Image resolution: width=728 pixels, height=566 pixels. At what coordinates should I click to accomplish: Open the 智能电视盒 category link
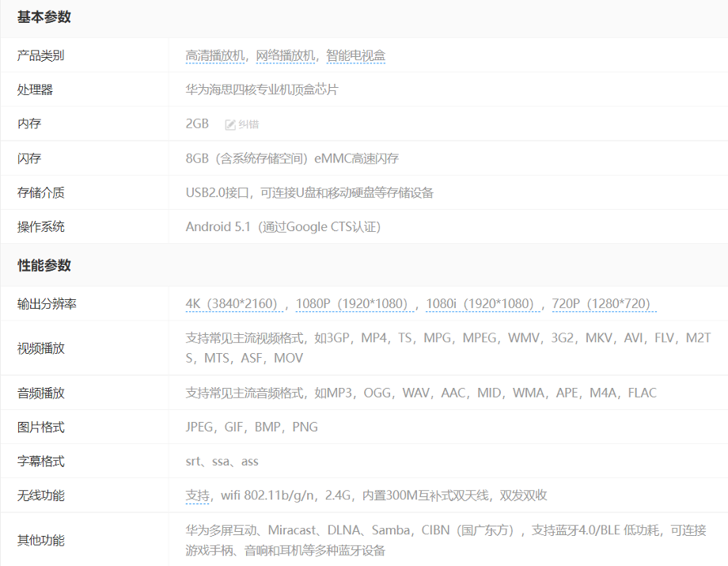pos(355,55)
